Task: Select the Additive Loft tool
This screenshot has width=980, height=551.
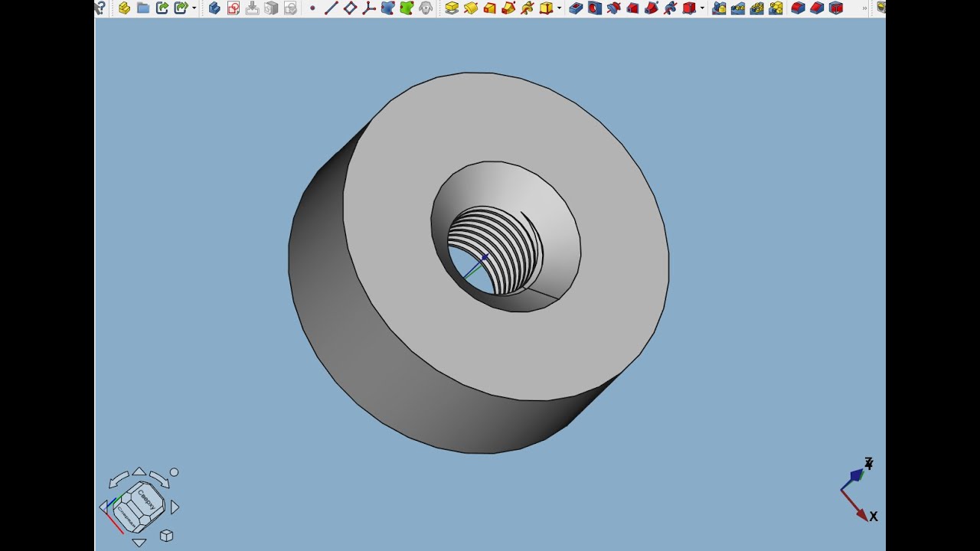Action: click(490, 8)
